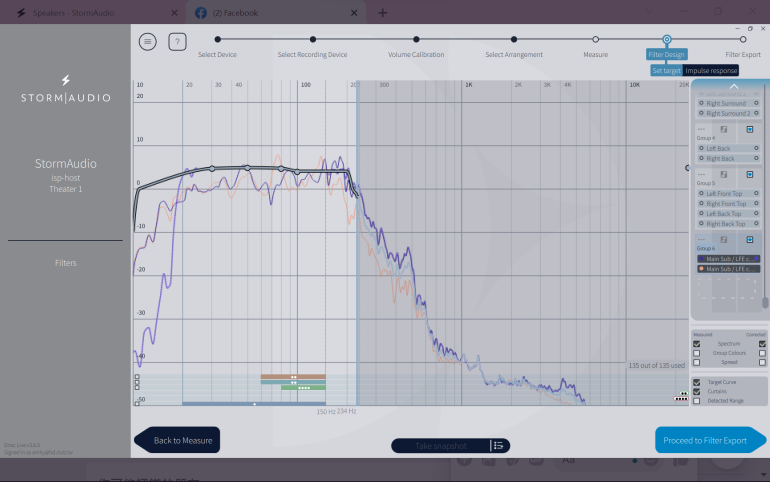The height and width of the screenshot is (482, 770).
Task: Click Back to Measure button
Action: 178,440
